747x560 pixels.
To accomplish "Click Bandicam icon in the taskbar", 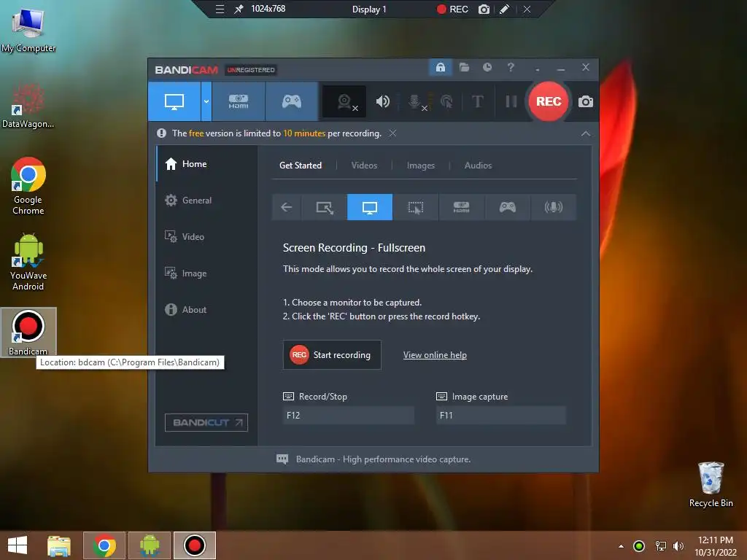I will (x=194, y=545).
